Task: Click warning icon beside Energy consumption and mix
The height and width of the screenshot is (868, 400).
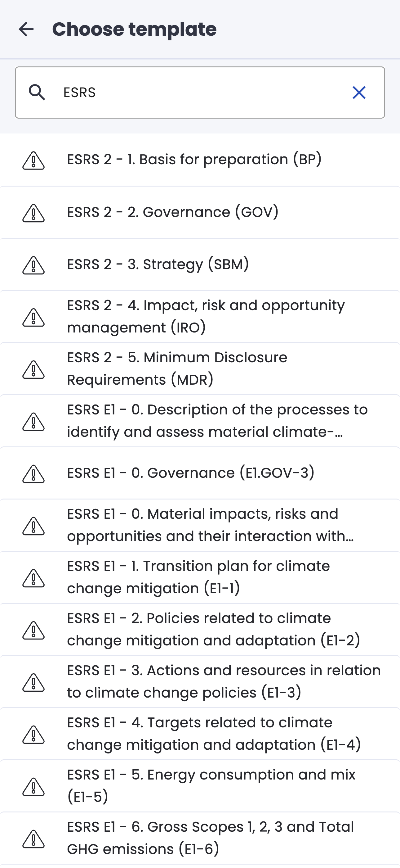Action: pyautogui.click(x=33, y=787)
